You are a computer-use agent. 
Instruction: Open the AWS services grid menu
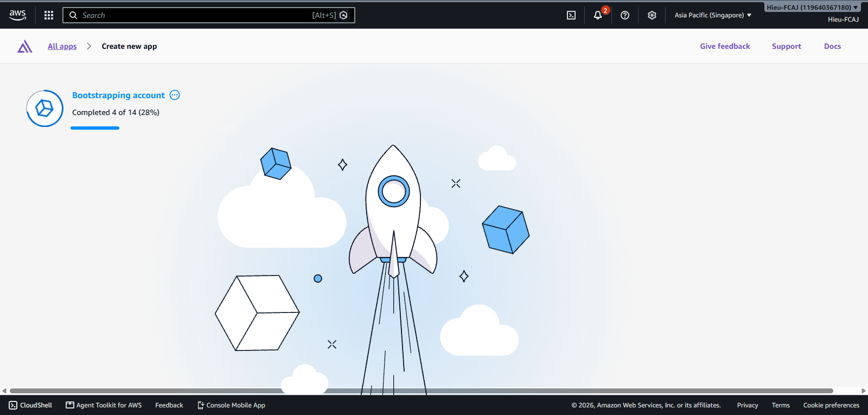pos(49,15)
